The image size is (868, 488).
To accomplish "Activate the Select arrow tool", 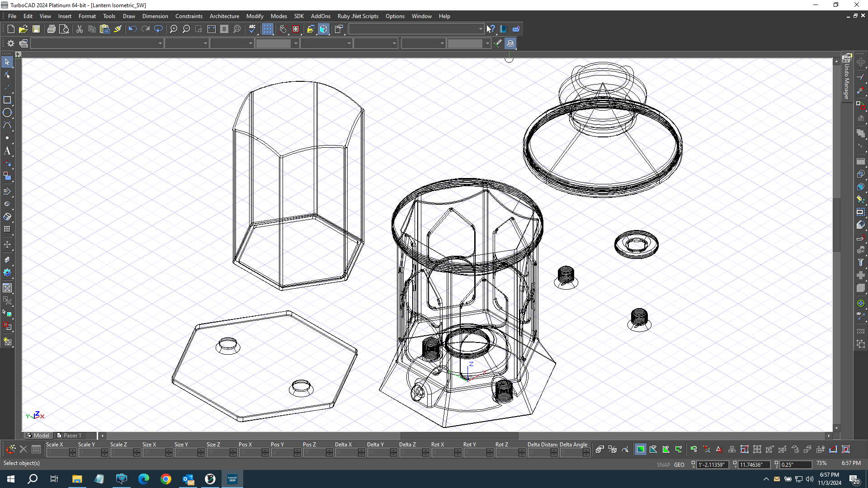I will [7, 62].
